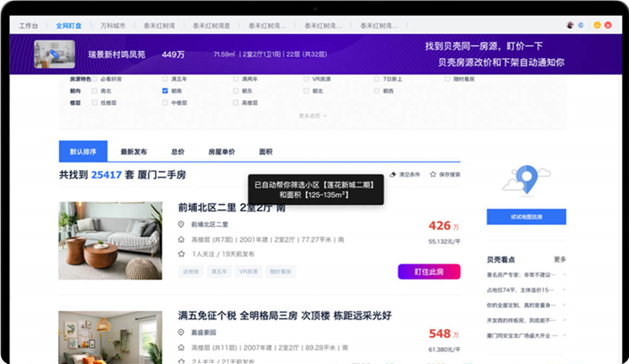The image size is (629, 364).
Task: Expand the chevron beside 厦门同安宝龙广场 article
Action: pyautogui.click(x=564, y=336)
